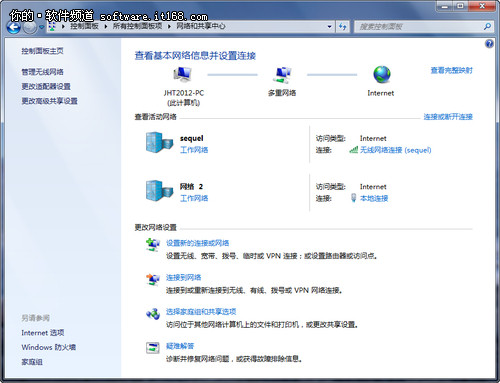Image resolution: width=500 pixels, height=383 pixels.
Task: Open 本地连接 link
Action: coord(374,199)
